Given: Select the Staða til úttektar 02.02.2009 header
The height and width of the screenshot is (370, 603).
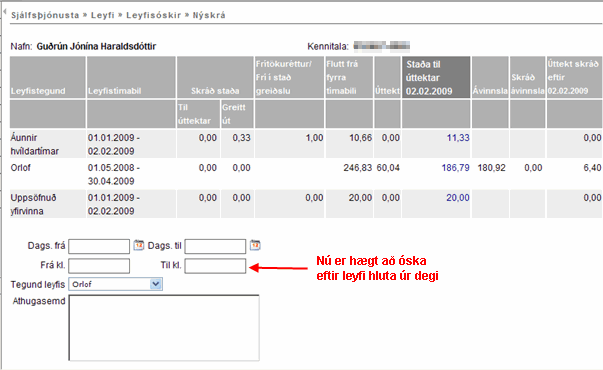Looking at the screenshot, I should 436,77.
